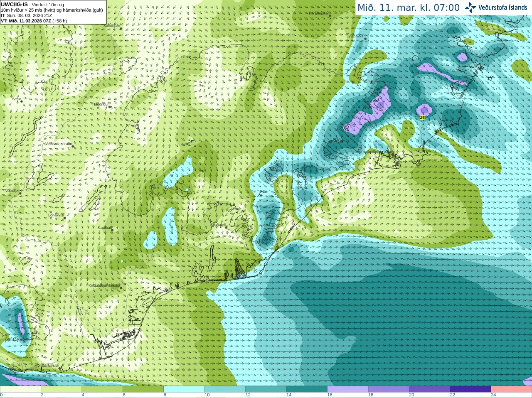
Task: Click the Skaftafell place label
Action: [x=218, y=225]
